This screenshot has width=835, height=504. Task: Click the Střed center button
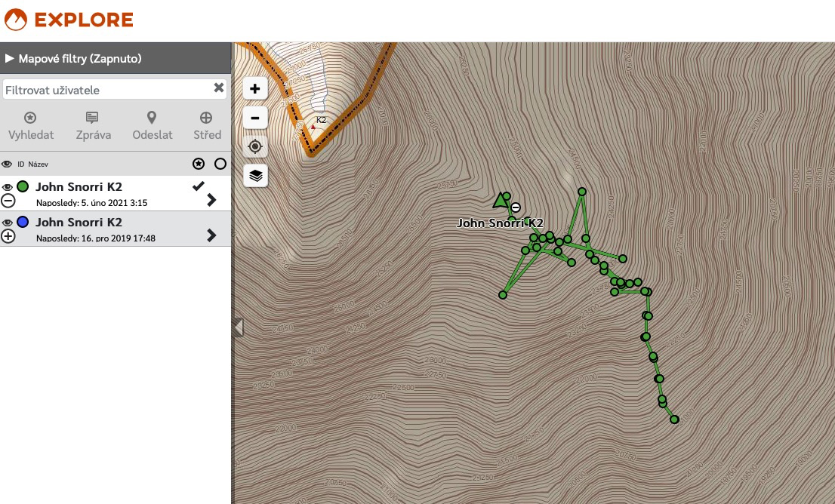[x=207, y=126]
